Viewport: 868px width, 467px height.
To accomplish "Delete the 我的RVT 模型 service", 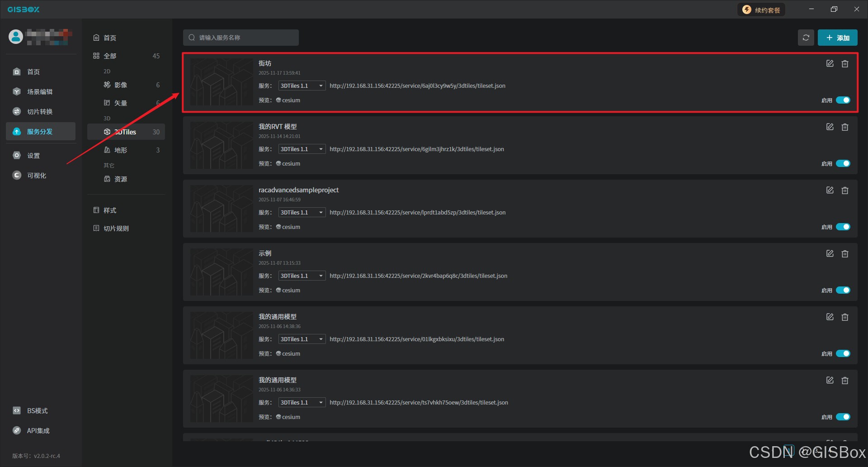I will [x=844, y=127].
